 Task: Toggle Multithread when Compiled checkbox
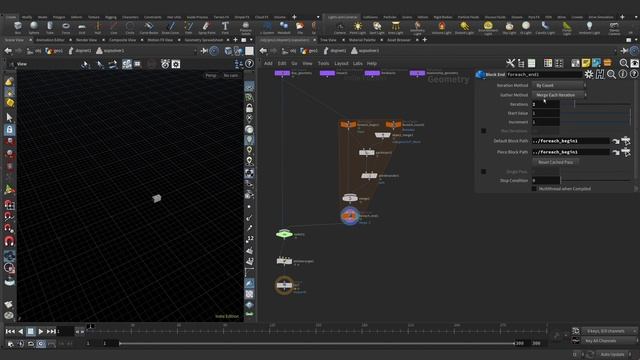(534, 189)
